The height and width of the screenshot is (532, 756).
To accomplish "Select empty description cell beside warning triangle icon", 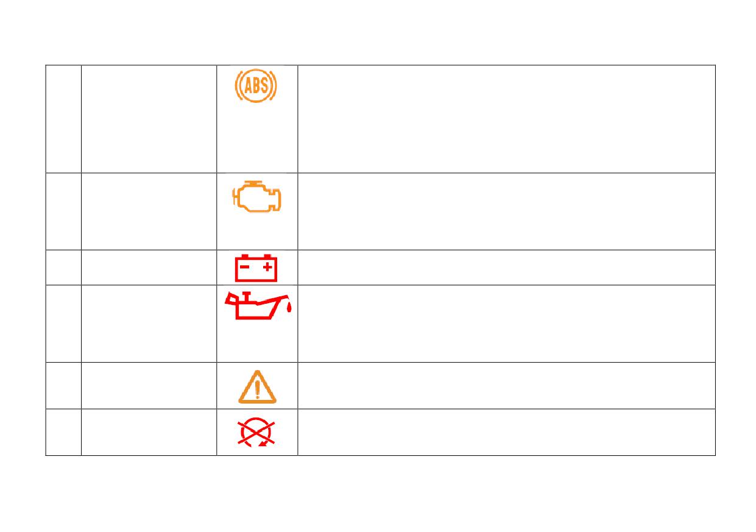I will (506, 385).
